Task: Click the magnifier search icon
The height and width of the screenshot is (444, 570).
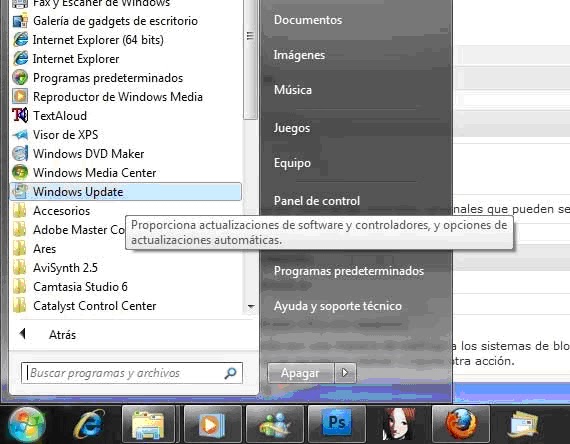Action: pos(230,373)
